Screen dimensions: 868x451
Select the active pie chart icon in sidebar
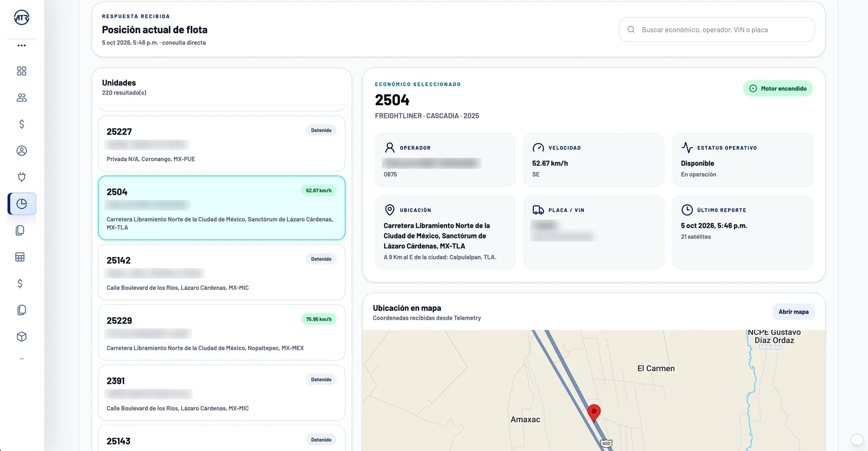coord(22,204)
